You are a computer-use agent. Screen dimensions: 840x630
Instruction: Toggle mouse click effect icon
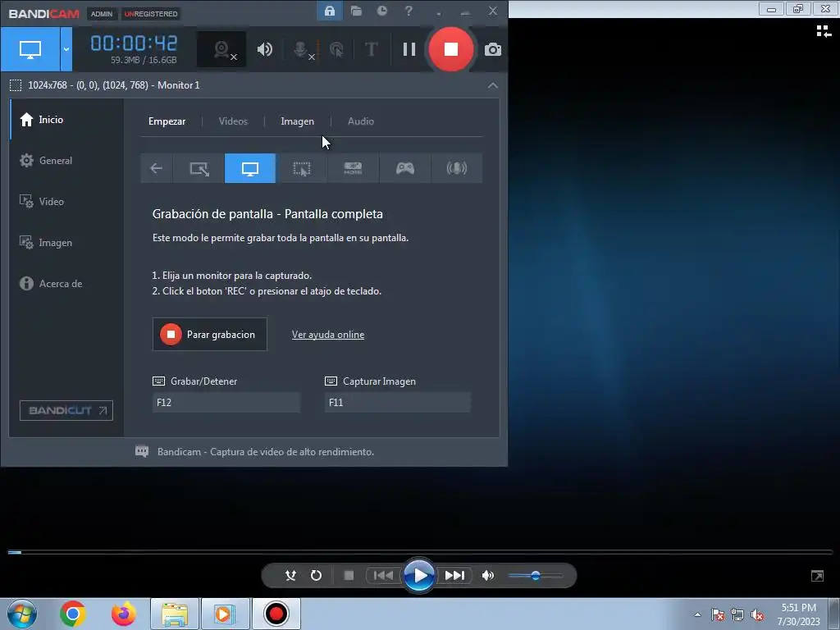[x=336, y=49]
